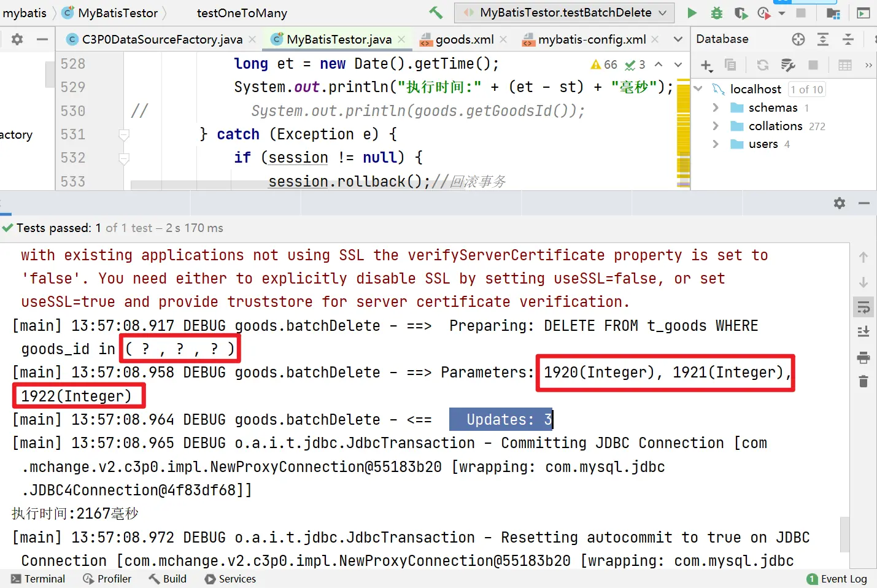The height and width of the screenshot is (588, 877).
Task: Add new data source with plus icon
Action: coord(706,65)
